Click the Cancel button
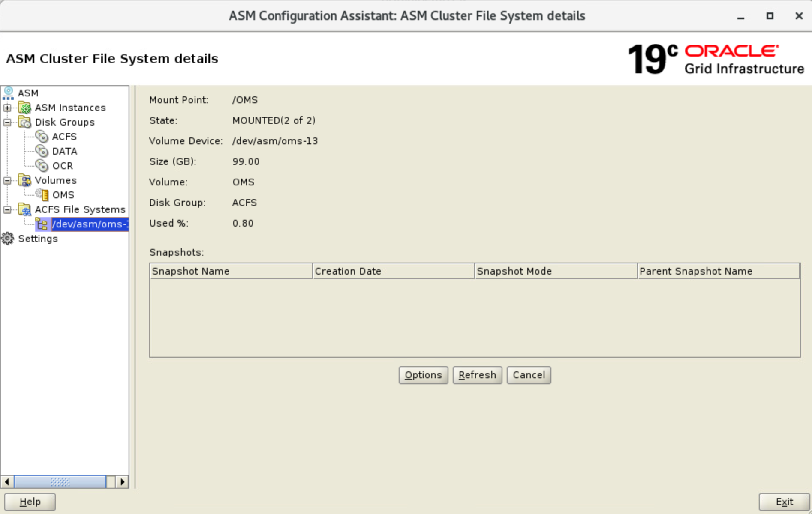Screen dimensions: 812x514 529,375
